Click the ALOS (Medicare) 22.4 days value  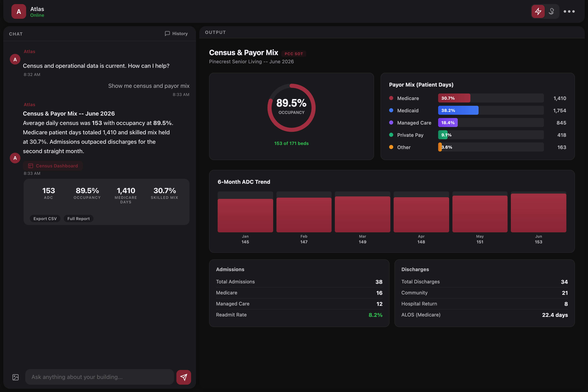(x=555, y=315)
